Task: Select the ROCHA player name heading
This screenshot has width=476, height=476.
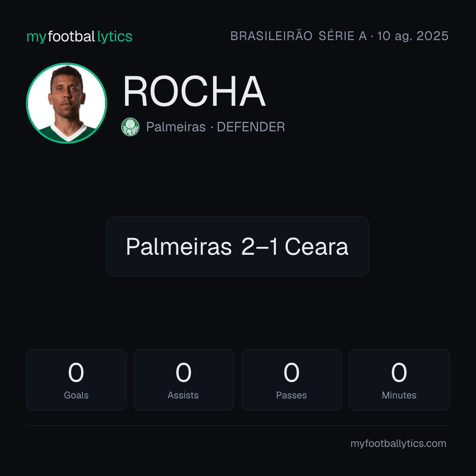Action: point(194,91)
